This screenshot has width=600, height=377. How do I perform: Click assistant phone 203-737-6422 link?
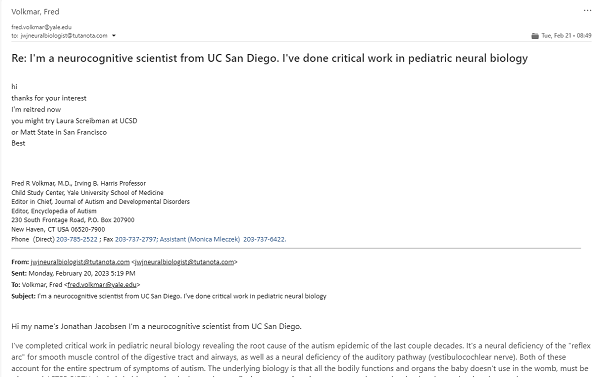tap(264, 239)
